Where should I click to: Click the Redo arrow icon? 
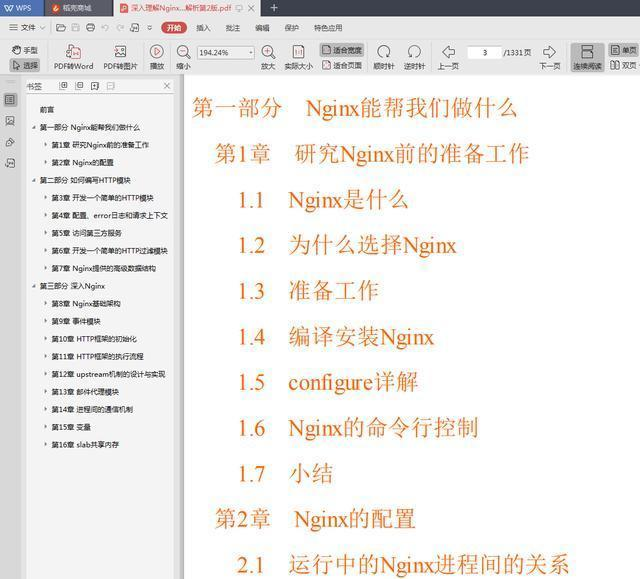(120, 28)
